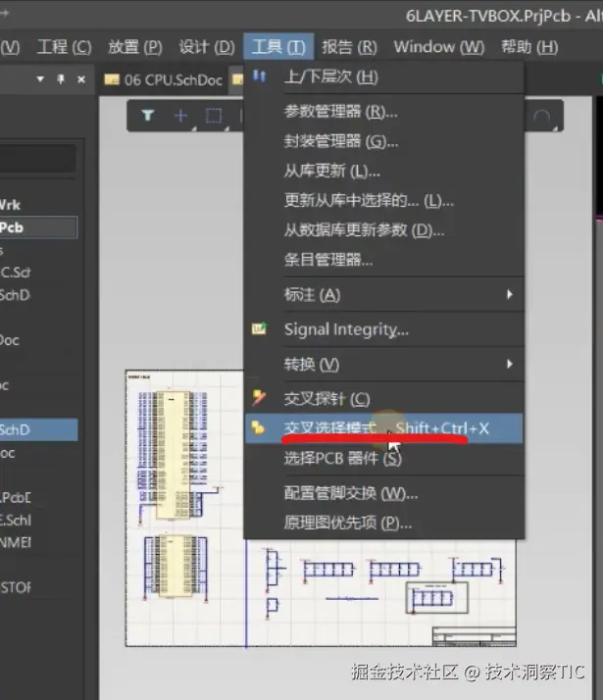Image resolution: width=603 pixels, height=700 pixels.
Task: Open the 报告 (R) menu
Action: (x=349, y=47)
